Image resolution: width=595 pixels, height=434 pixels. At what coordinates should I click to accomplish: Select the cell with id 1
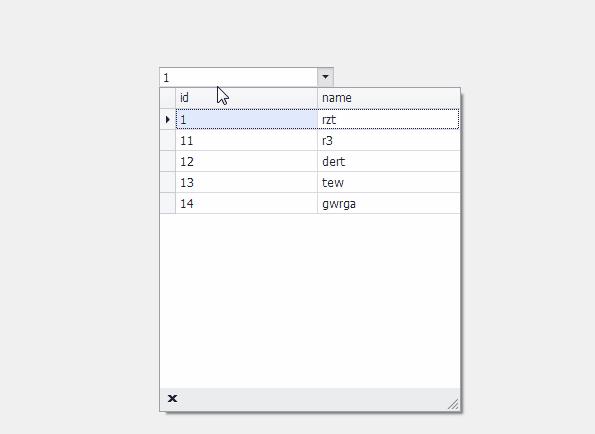click(x=246, y=120)
